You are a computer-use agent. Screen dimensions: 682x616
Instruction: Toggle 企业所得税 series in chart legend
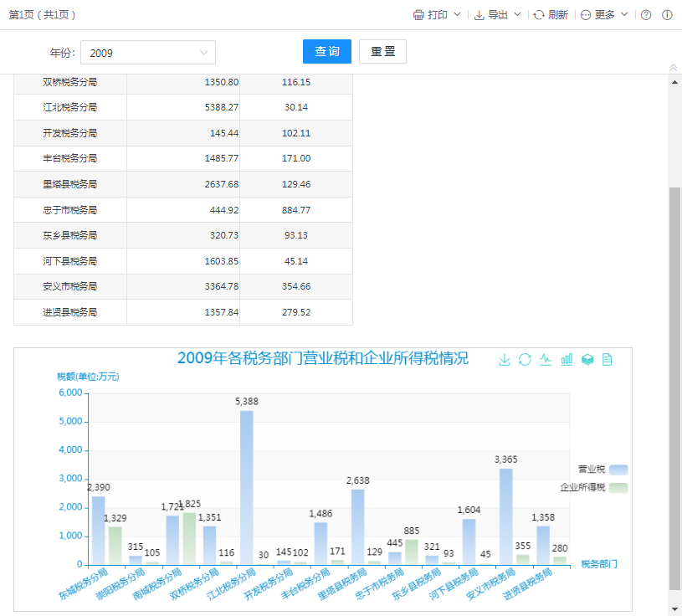tap(618, 487)
